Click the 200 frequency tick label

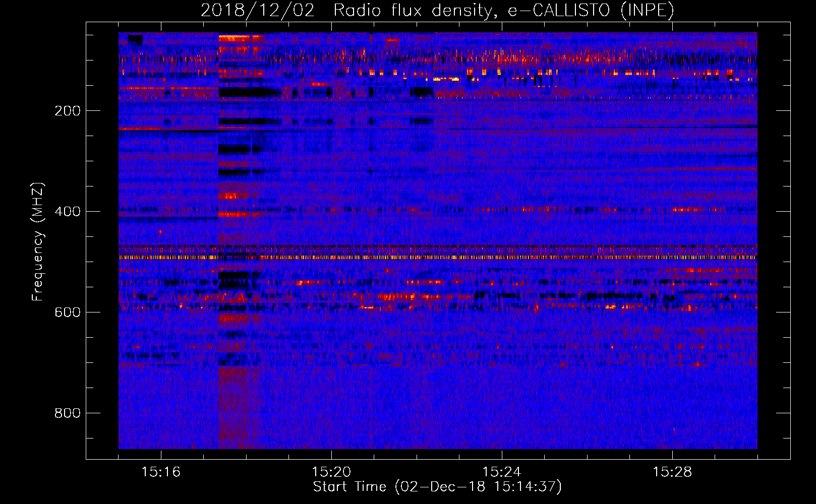[68, 111]
